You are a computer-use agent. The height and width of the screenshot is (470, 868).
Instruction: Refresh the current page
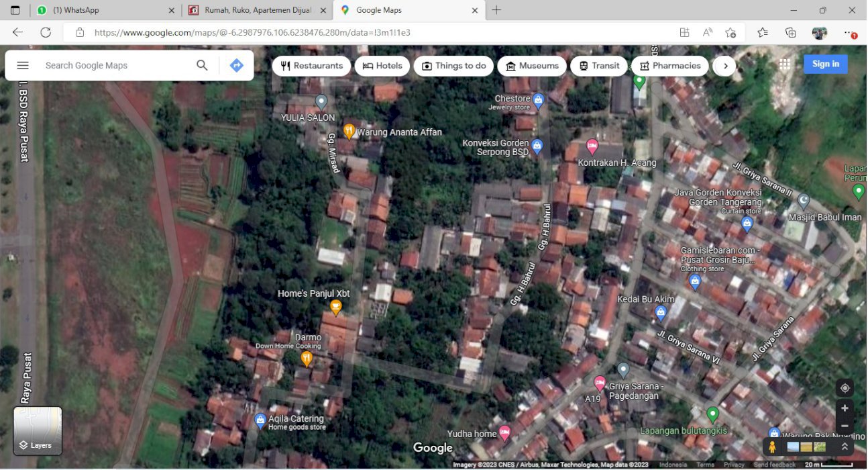[x=46, y=32]
